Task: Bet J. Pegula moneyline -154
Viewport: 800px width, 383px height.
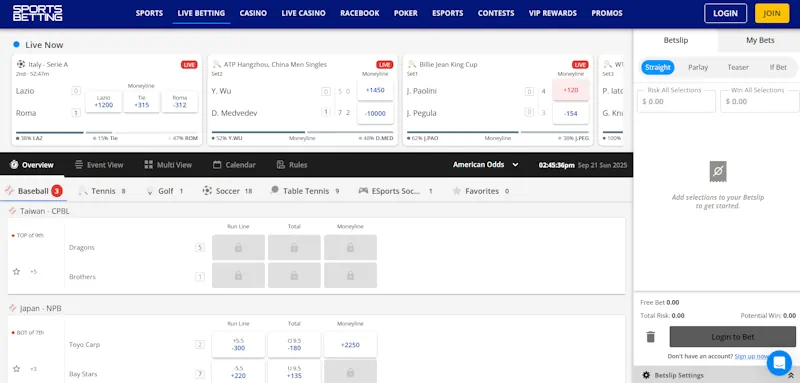Action: coord(571,113)
